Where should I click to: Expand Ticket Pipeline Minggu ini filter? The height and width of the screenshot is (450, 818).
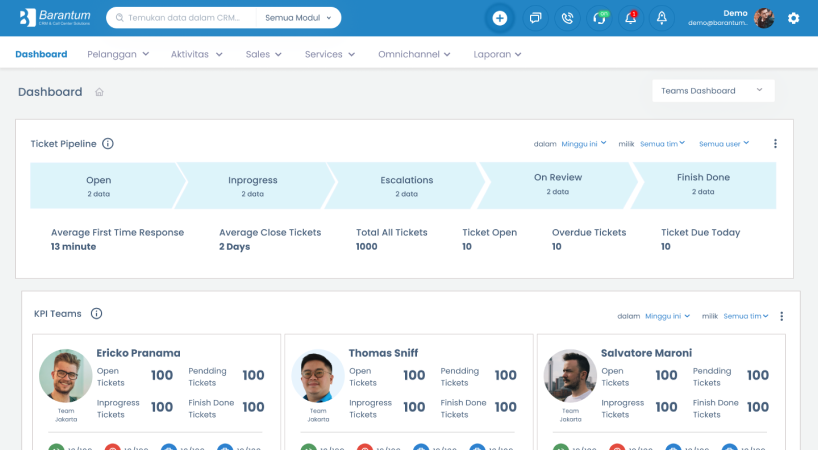(x=584, y=144)
